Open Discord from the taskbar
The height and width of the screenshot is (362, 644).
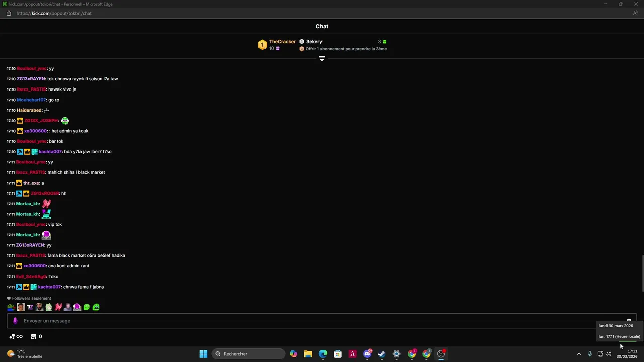click(367, 354)
